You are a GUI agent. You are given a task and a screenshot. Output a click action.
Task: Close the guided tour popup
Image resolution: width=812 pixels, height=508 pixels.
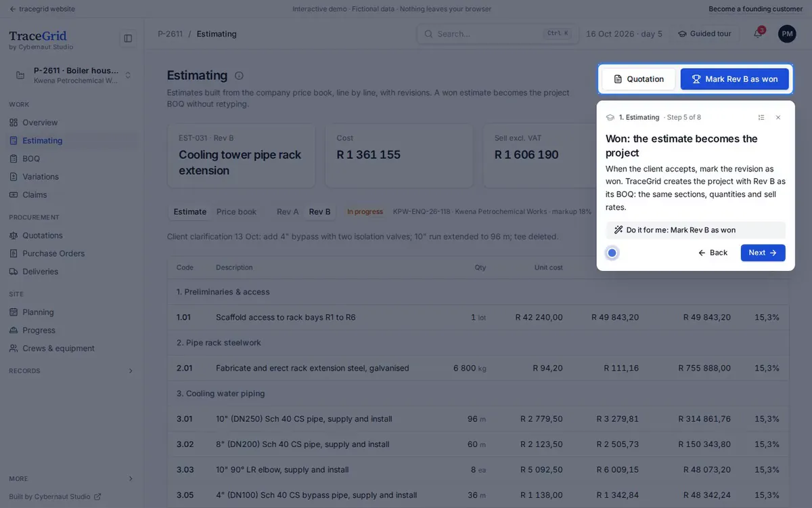778,117
